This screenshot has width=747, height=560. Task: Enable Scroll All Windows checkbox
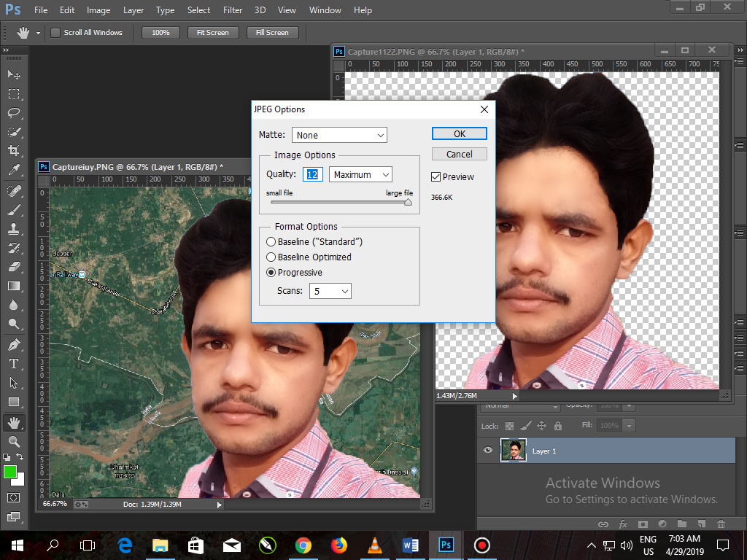55,33
